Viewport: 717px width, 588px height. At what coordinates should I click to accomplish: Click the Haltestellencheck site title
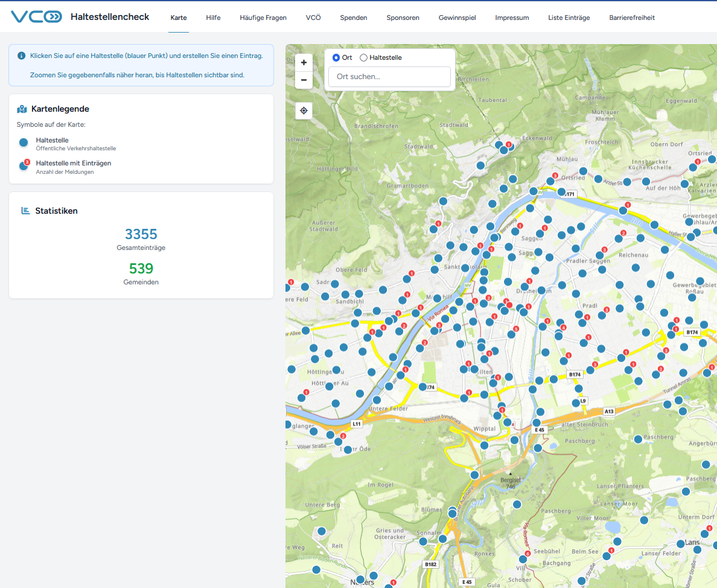pyautogui.click(x=110, y=17)
